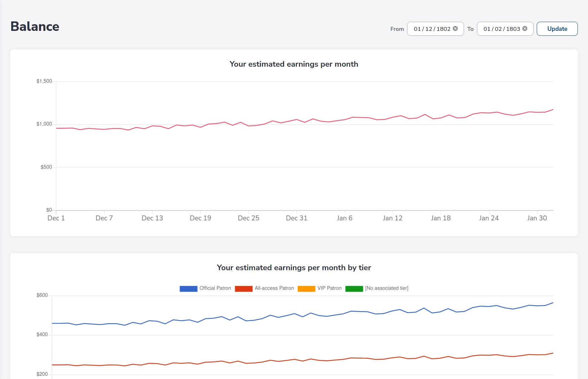
Task: Click the All-access Patron legend label
Action: [x=274, y=288]
